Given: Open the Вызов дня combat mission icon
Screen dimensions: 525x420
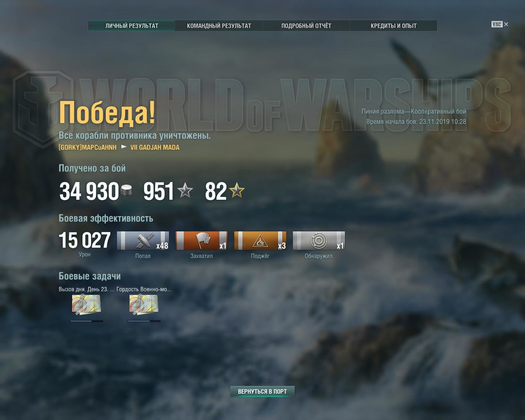Looking at the screenshot, I should tap(86, 305).
